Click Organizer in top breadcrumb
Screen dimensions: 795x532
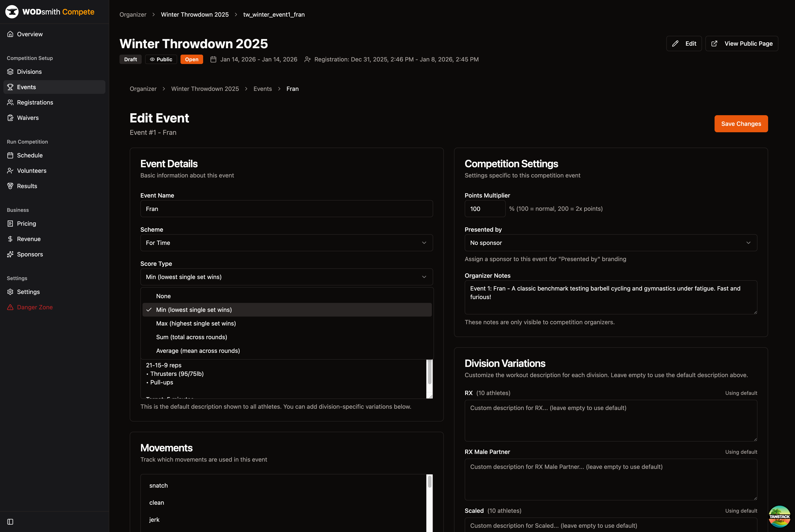click(x=133, y=15)
